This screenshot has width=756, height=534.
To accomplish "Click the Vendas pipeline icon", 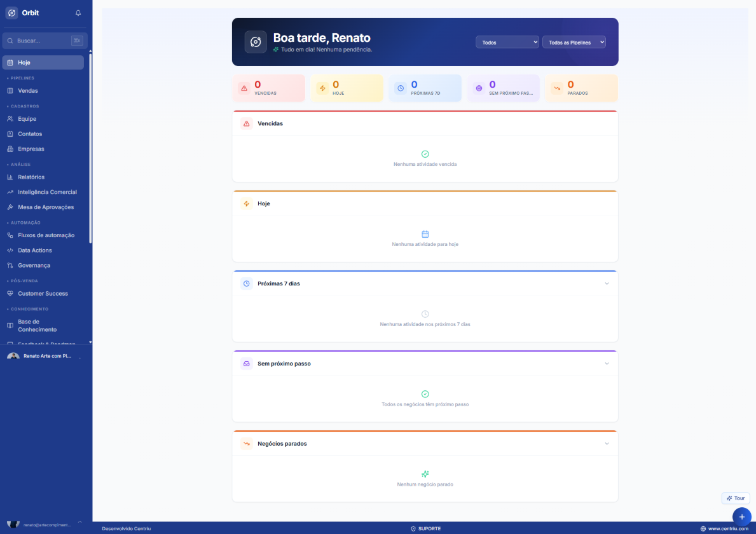I will point(10,91).
